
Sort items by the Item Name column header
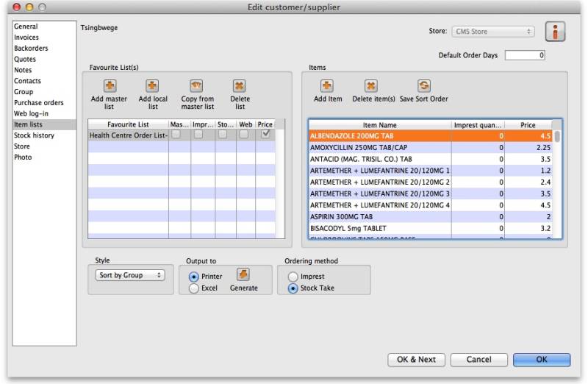379,125
